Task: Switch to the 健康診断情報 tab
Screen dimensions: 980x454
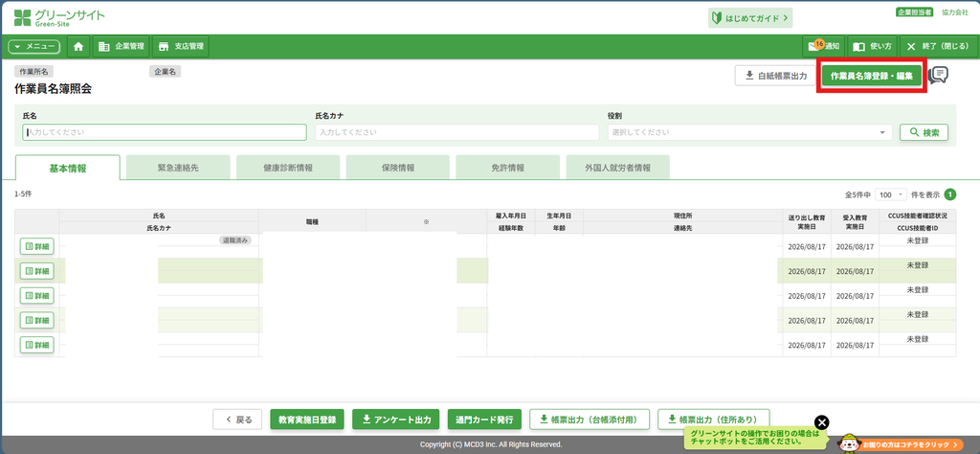Action: (288, 168)
